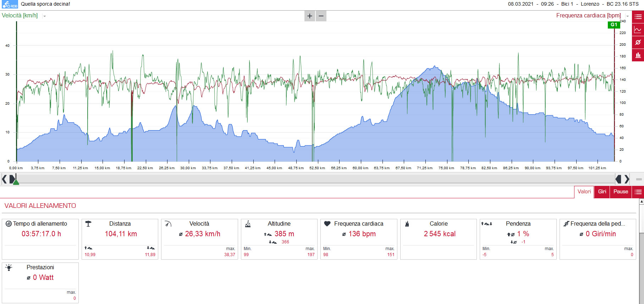Show the bar chart icon view
644x304 pixels.
(x=638, y=55)
